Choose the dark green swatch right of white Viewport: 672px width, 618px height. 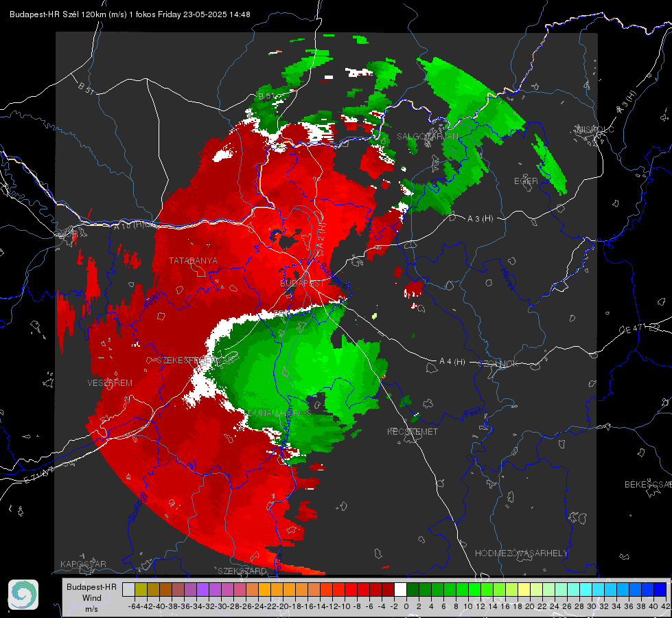(x=413, y=589)
